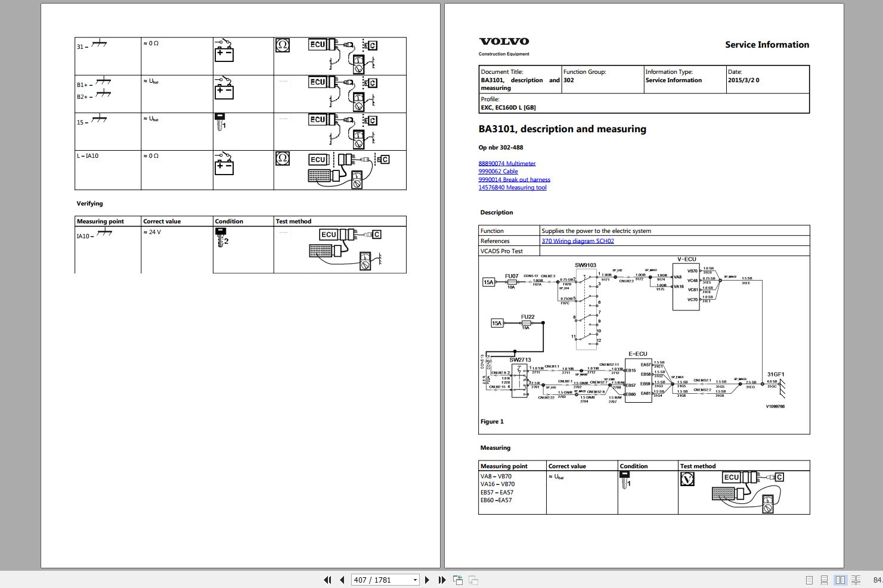
Task: Click the next view icon
Action: 473,580
